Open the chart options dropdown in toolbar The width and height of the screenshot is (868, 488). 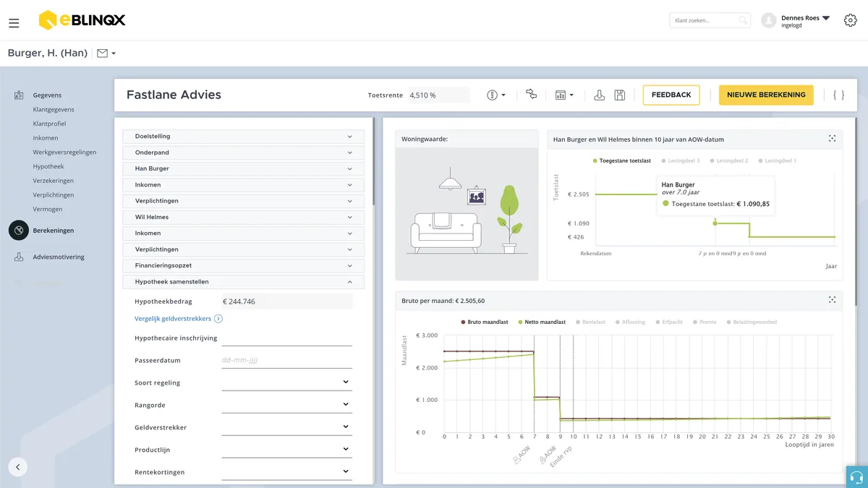564,95
